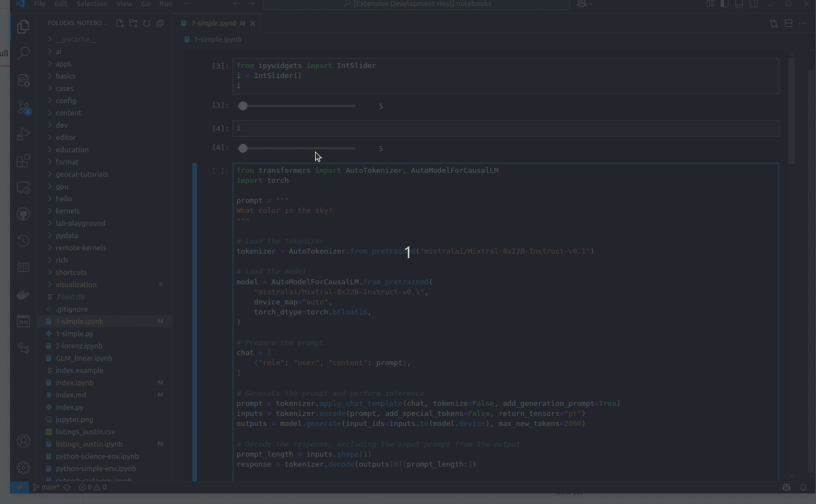Click the Go Back arrow in title bar
The width and height of the screenshot is (816, 504).
click(x=236, y=4)
